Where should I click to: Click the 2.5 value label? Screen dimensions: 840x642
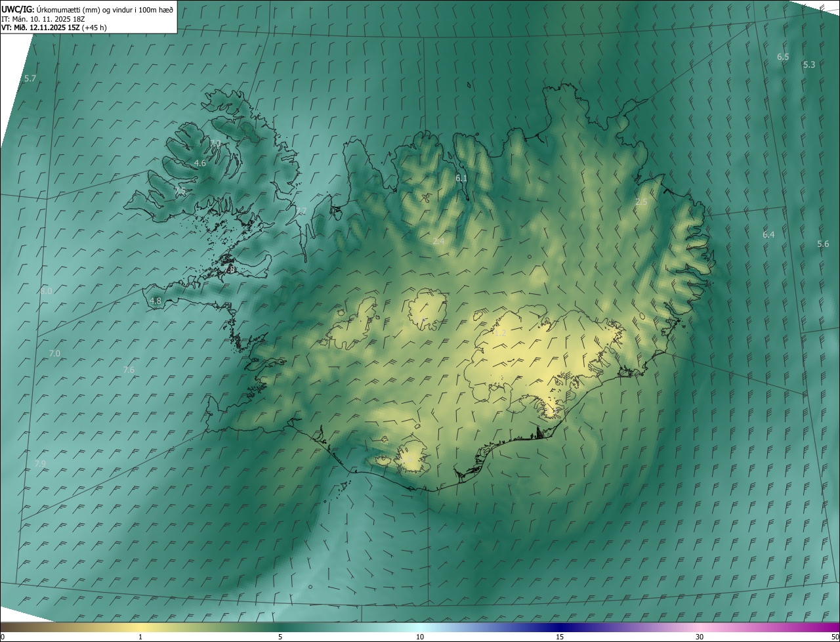(641, 202)
